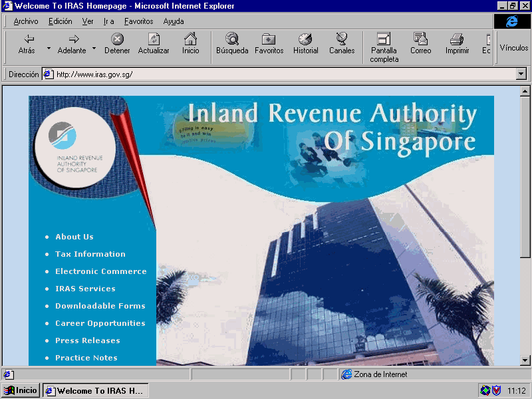Click the antivirus shield tray icon
Image resolution: width=532 pixels, height=399 pixels.
pyautogui.click(x=496, y=390)
